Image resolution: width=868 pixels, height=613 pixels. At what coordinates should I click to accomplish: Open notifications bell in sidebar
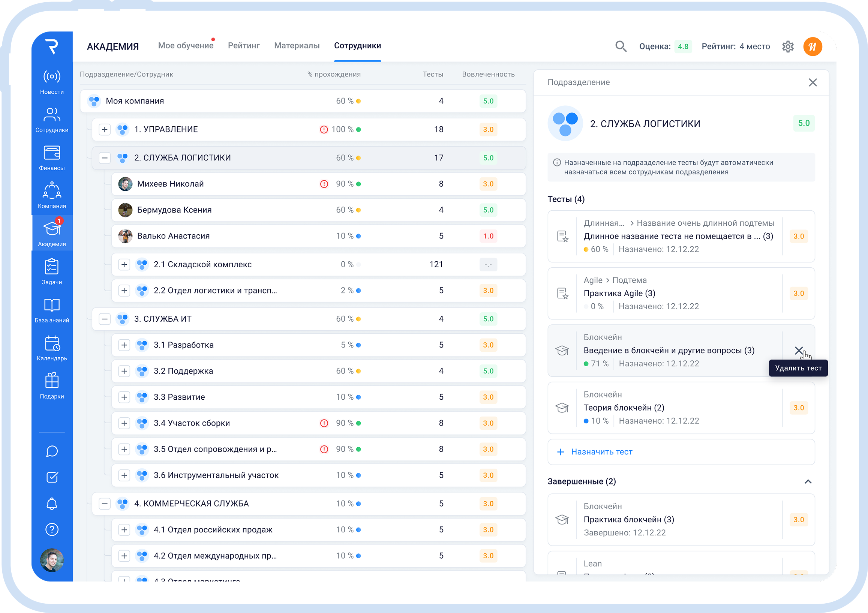(52, 504)
